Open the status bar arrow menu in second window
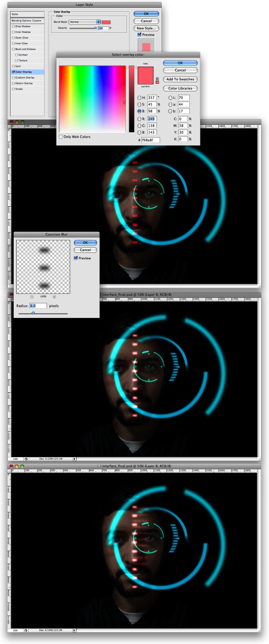The image size is (269, 644). tap(75, 459)
